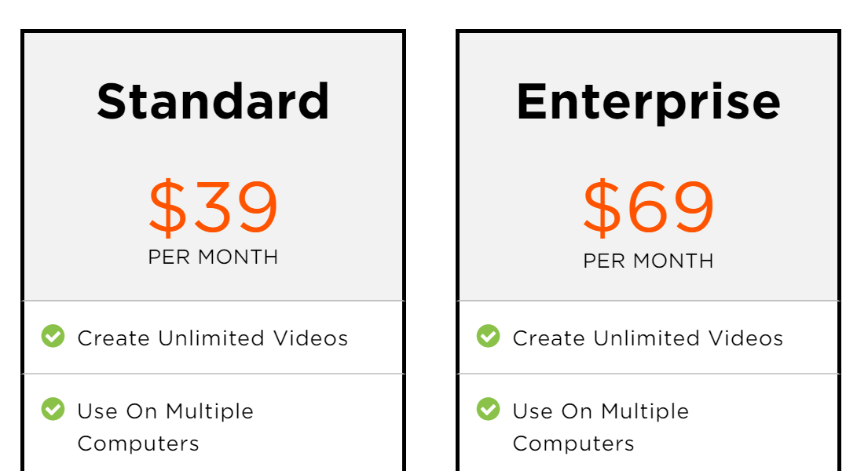
Task: Click the word Computers in the Standard plan
Action: 138,444
